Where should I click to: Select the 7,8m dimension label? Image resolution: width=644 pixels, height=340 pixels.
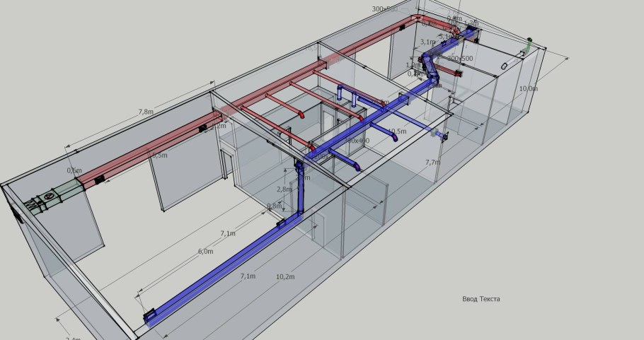click(144, 112)
